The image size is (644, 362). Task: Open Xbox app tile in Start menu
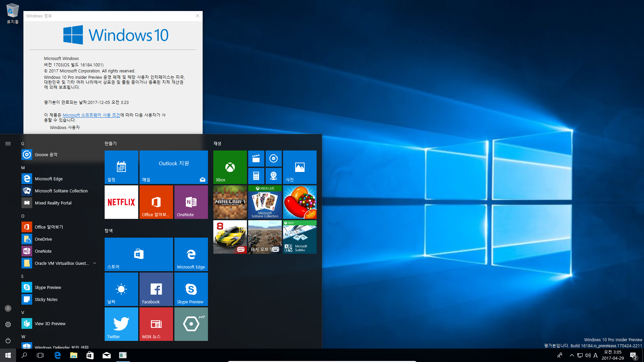[229, 167]
